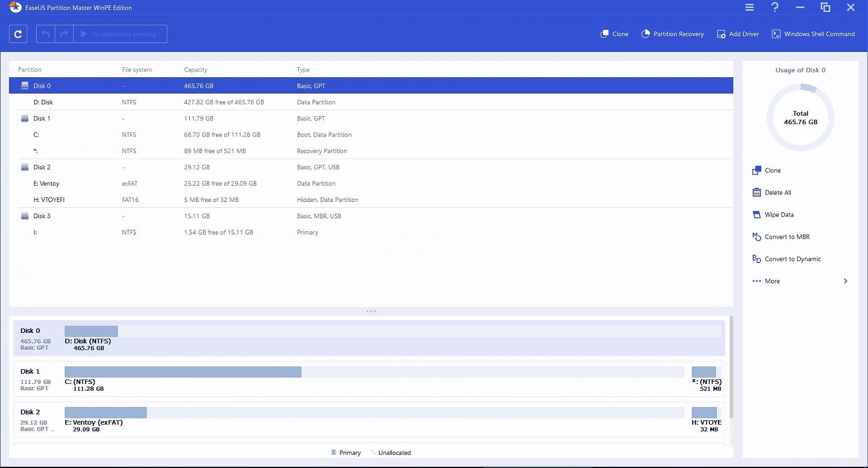Click the Recovery Partition type cell
The height and width of the screenshot is (468, 868).
(x=322, y=151)
